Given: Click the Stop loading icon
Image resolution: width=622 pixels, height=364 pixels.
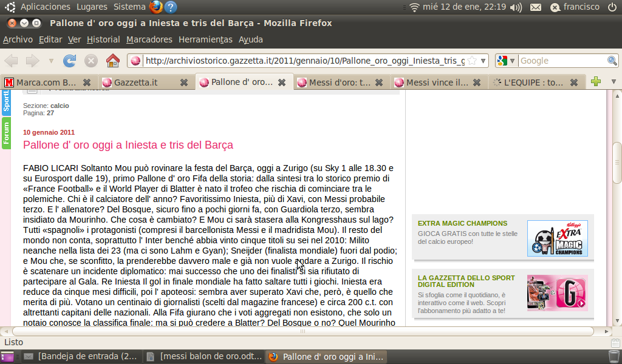Looking at the screenshot, I should click(x=91, y=61).
